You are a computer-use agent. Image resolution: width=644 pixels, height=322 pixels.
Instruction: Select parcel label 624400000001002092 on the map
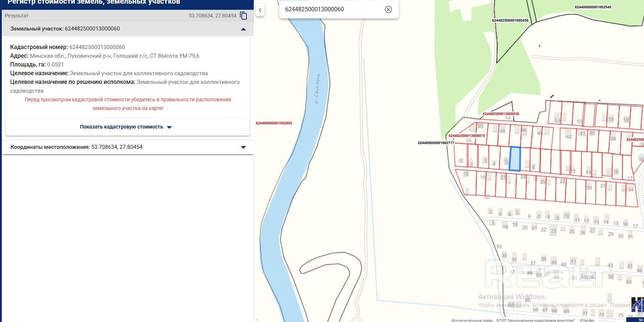274,123
